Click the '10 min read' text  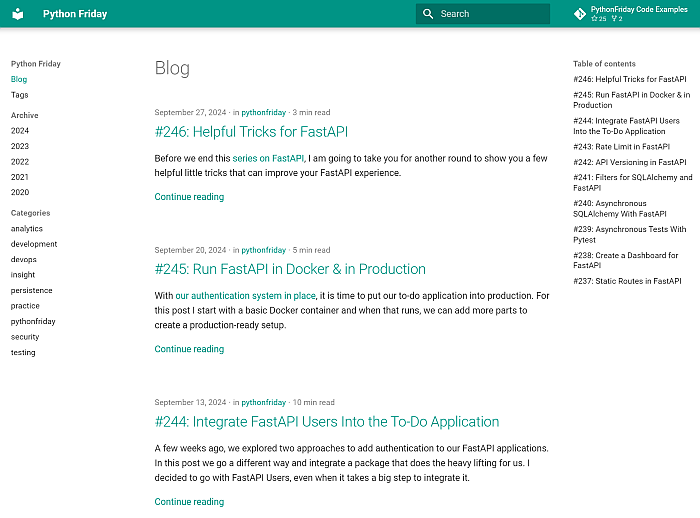(313, 402)
